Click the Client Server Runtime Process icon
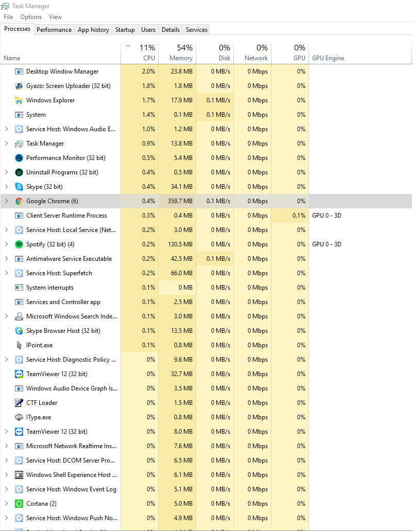This screenshot has width=413, height=532. click(19, 216)
